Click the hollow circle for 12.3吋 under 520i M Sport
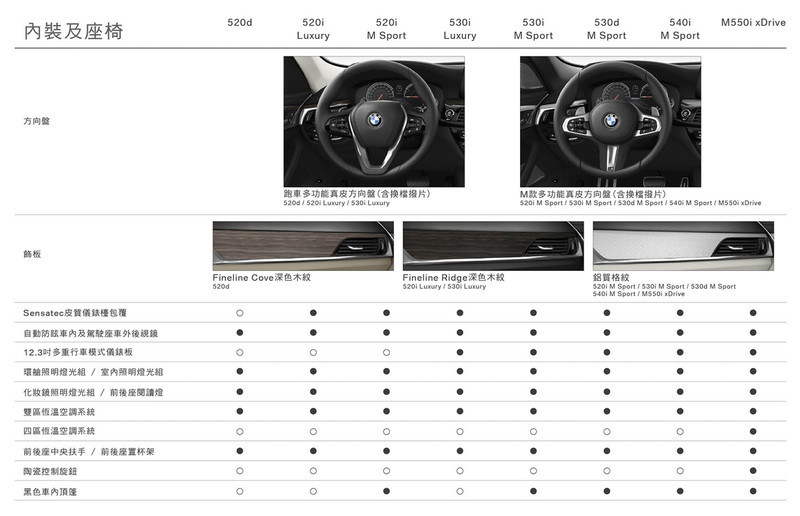 click(x=386, y=352)
